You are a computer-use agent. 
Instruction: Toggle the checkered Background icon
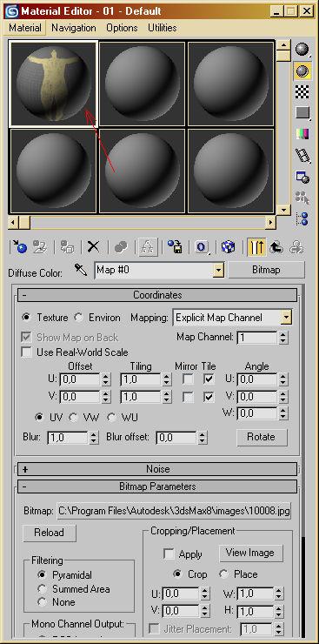coord(302,92)
